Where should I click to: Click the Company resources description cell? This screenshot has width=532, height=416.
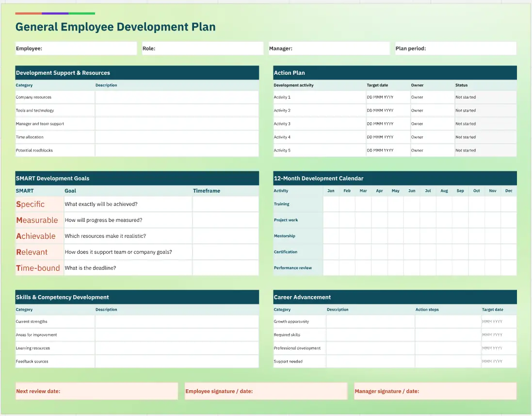coord(177,97)
